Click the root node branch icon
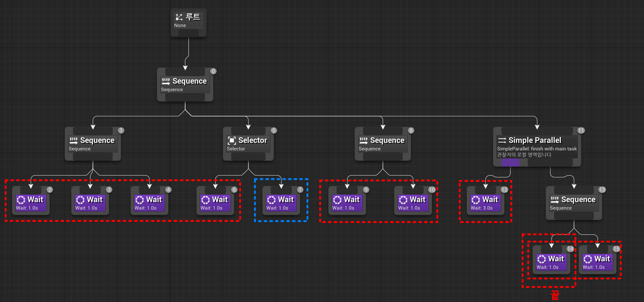This screenshot has height=302, width=644. coord(179,17)
